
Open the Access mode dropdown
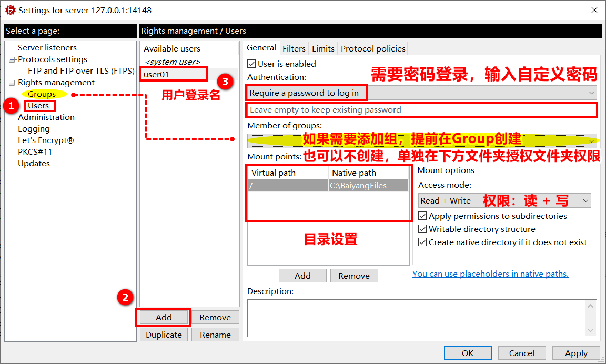[x=504, y=200]
